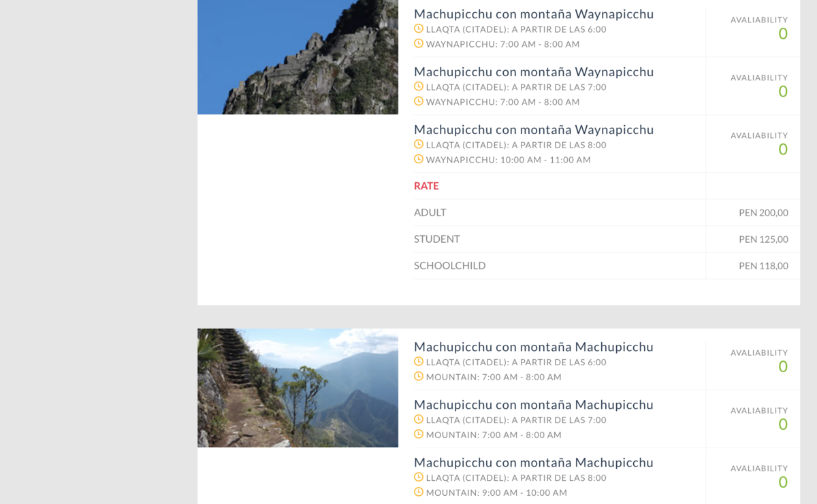The height and width of the screenshot is (504, 817).
Task: Click clock icon beside Mountain 9:00 AM - 10:00 AM
Action: pyautogui.click(x=419, y=492)
